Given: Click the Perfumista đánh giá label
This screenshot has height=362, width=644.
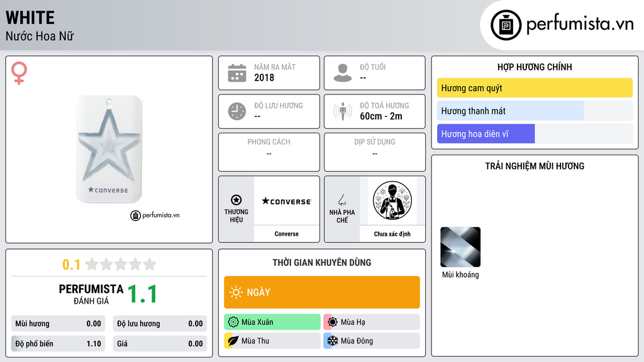Looking at the screenshot, I should (x=91, y=294).
